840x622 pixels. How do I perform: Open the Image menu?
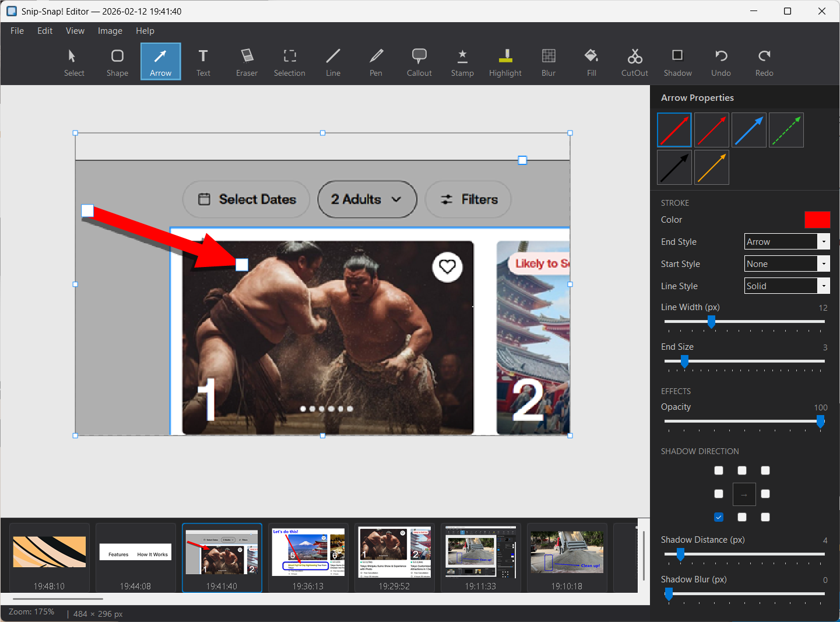(110, 31)
